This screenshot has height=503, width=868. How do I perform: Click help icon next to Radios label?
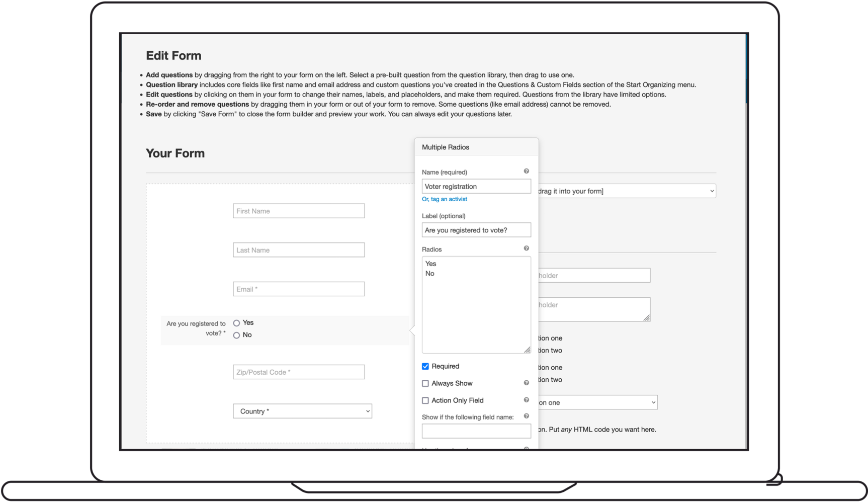click(x=526, y=248)
